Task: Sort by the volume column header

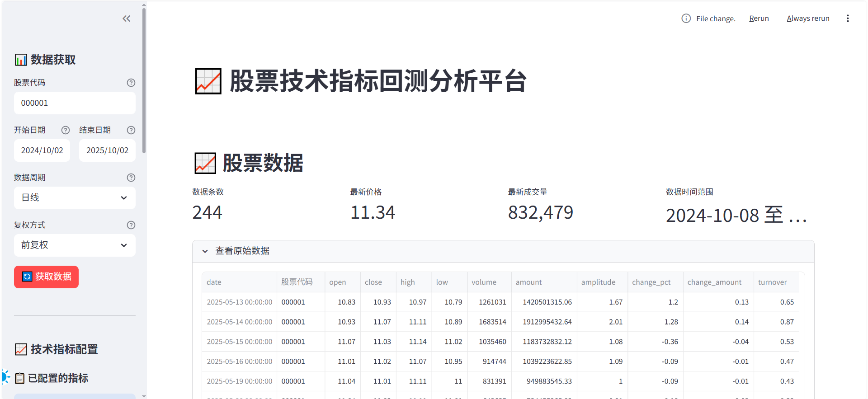Action: [x=489, y=282]
